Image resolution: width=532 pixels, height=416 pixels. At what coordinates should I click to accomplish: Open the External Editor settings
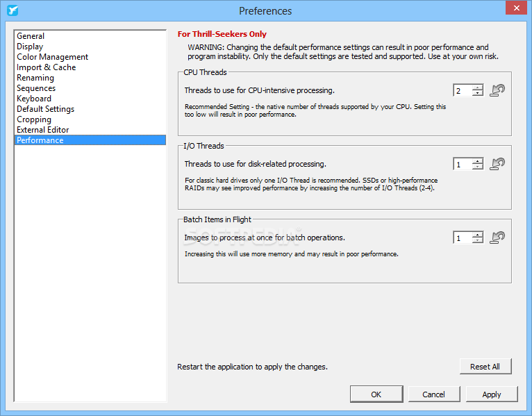pyautogui.click(x=90, y=130)
